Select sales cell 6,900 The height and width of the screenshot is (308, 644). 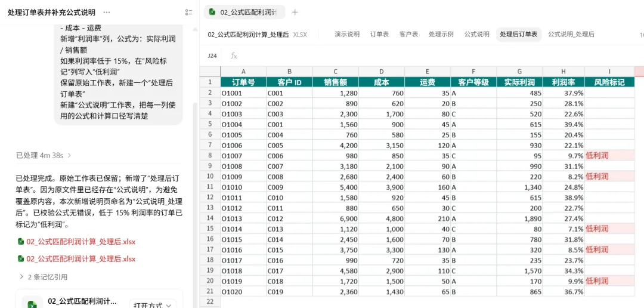point(336,218)
